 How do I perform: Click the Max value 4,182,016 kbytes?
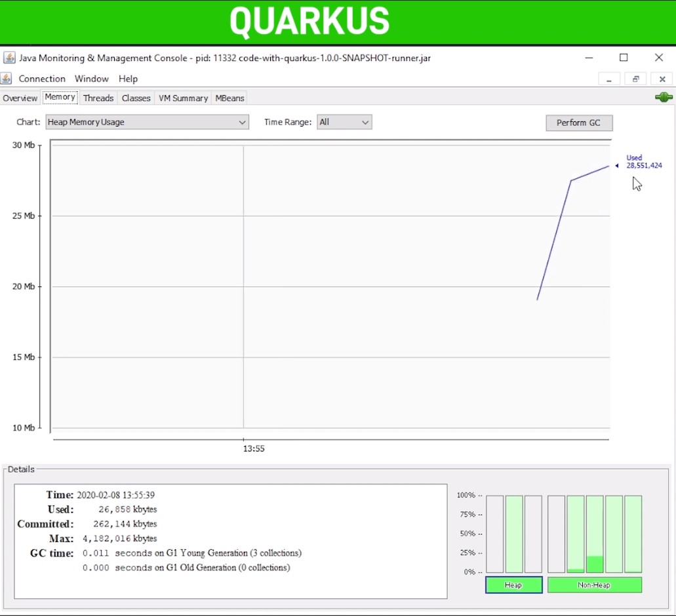coord(119,539)
